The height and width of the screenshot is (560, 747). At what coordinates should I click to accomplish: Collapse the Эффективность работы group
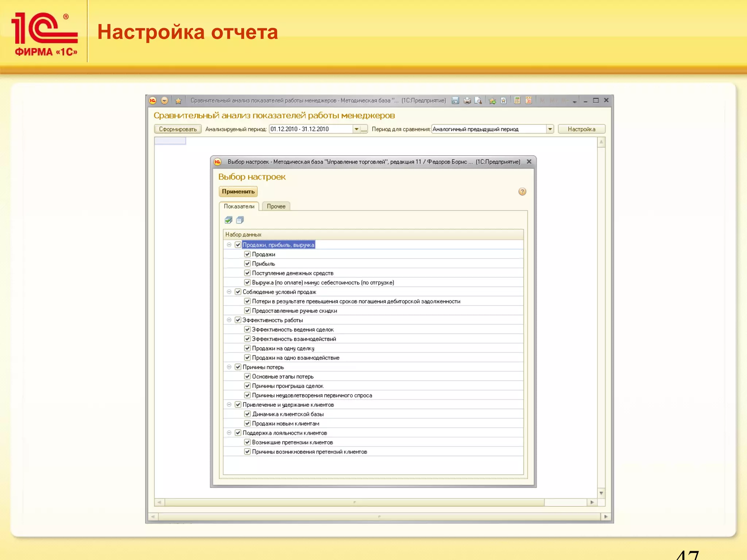point(229,320)
